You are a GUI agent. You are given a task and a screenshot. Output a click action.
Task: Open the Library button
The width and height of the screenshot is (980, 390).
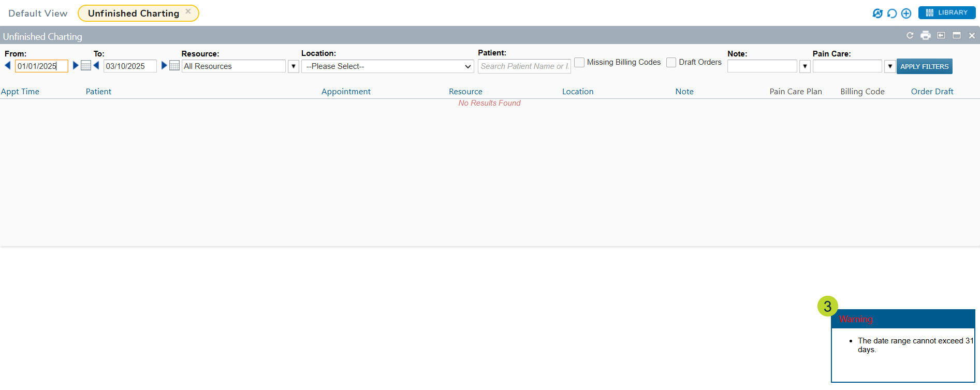pyautogui.click(x=946, y=13)
